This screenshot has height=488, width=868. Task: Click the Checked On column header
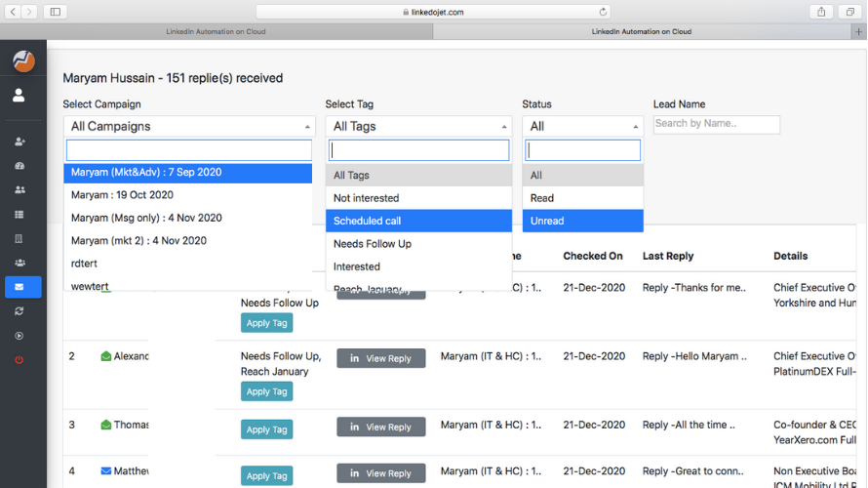tap(593, 256)
